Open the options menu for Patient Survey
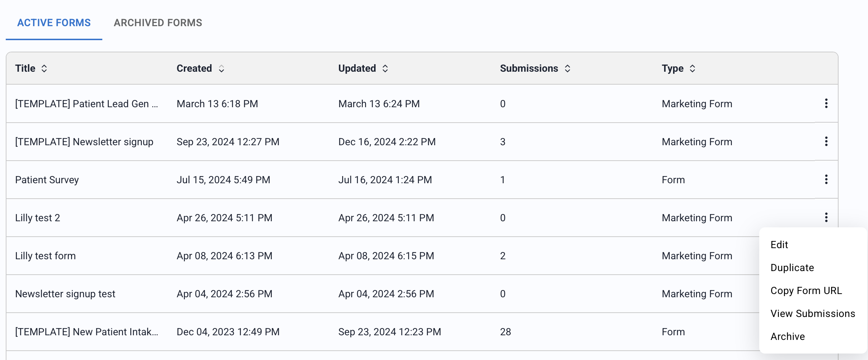 tap(826, 179)
